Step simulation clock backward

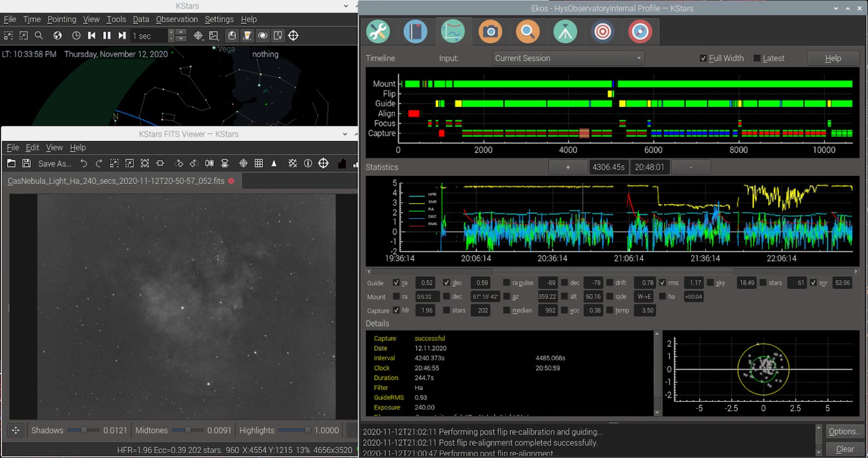[x=92, y=35]
